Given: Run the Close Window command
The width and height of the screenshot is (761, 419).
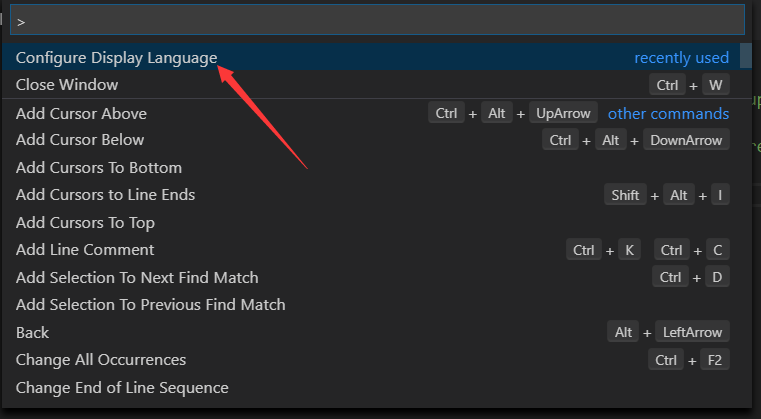Looking at the screenshot, I should (x=67, y=85).
